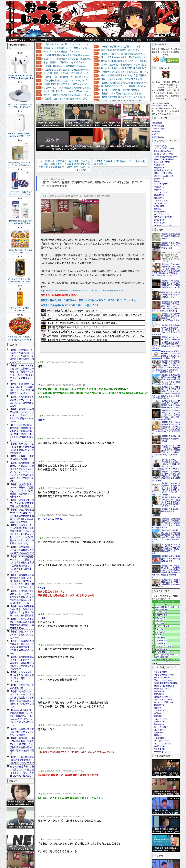Click the avatar image in おーるじゃんる sidebar box
The image size is (186, 868).
(165, 75)
